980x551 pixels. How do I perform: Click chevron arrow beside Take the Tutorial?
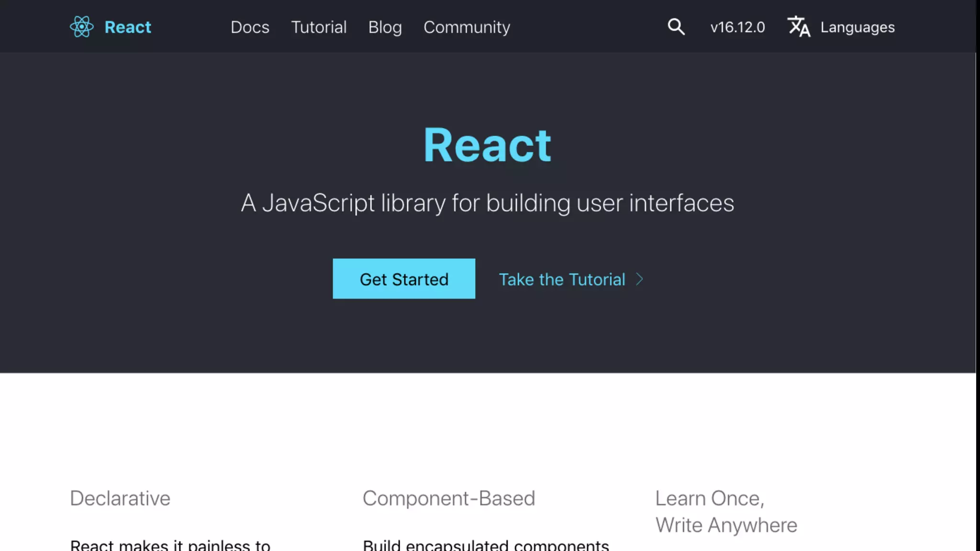coord(639,279)
